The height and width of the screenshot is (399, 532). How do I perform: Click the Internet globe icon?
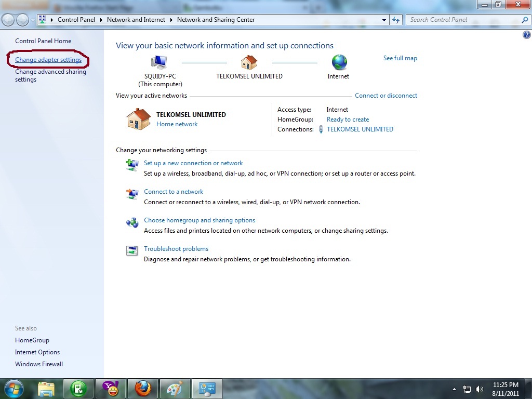[339, 62]
